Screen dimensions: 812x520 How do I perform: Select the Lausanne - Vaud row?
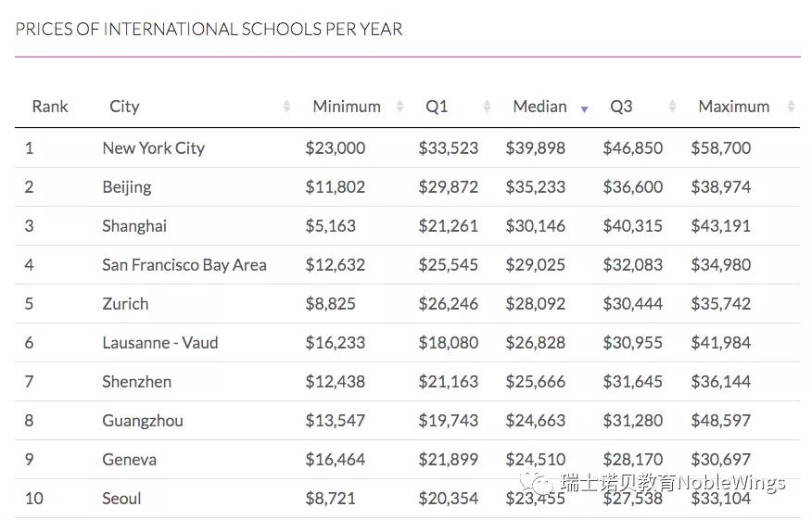408,342
